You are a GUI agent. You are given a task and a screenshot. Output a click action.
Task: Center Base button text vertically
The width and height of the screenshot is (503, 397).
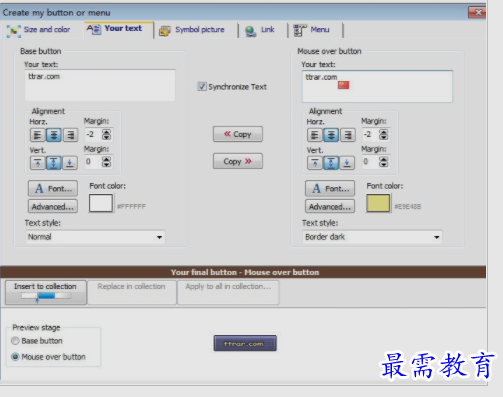pyautogui.click(x=54, y=163)
